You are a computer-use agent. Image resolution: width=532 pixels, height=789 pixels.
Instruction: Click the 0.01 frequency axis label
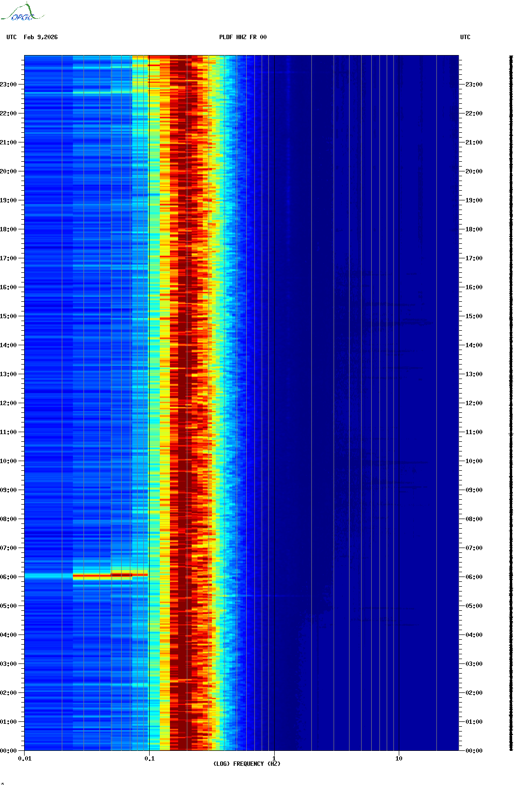pos(25,759)
